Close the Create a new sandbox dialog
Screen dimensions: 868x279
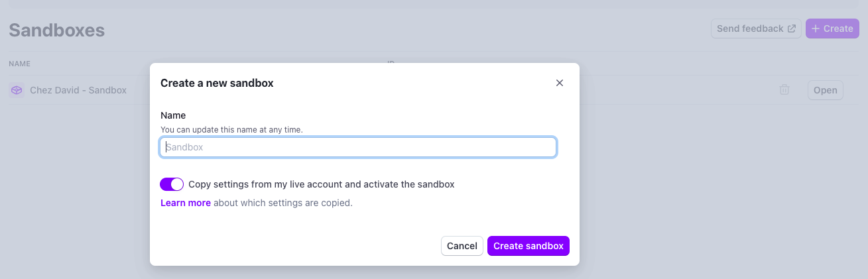[559, 83]
